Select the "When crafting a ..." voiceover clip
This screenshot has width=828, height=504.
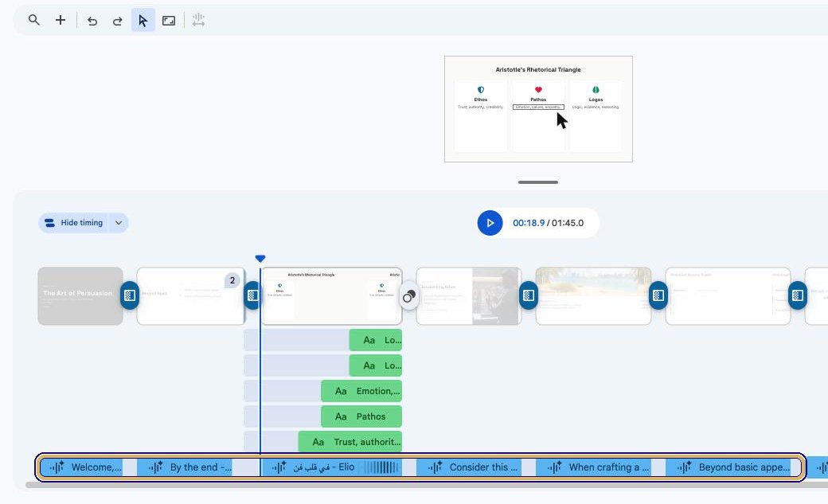(x=594, y=467)
